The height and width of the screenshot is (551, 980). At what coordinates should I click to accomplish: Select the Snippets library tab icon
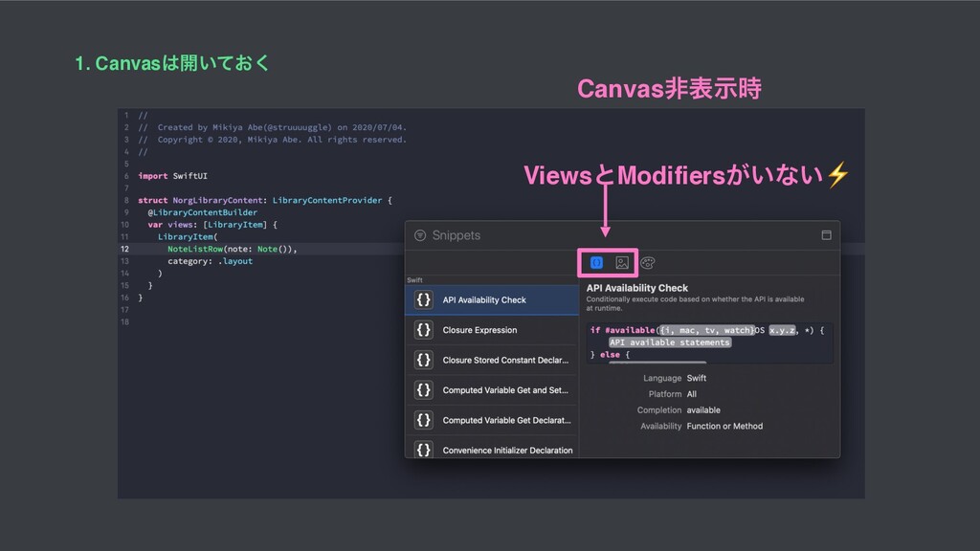pyautogui.click(x=596, y=263)
